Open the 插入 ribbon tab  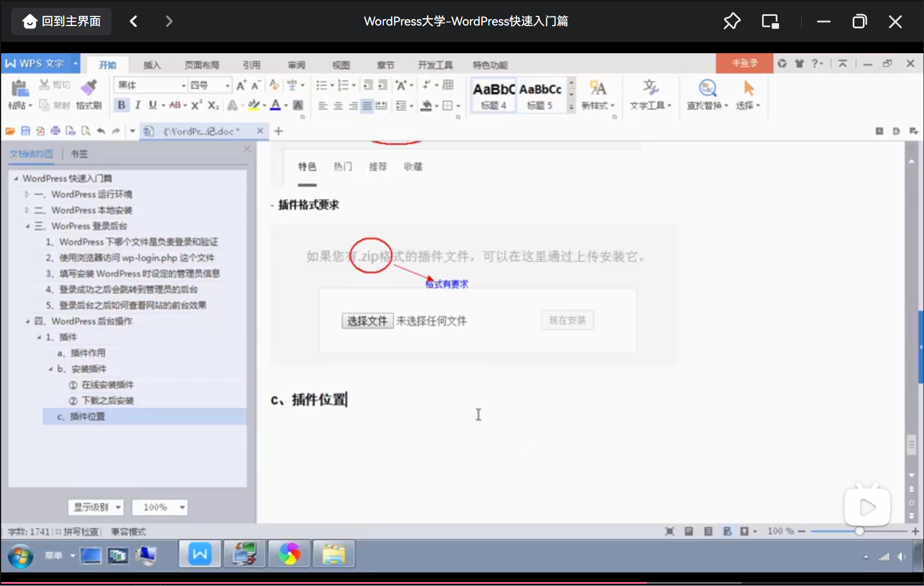(152, 65)
